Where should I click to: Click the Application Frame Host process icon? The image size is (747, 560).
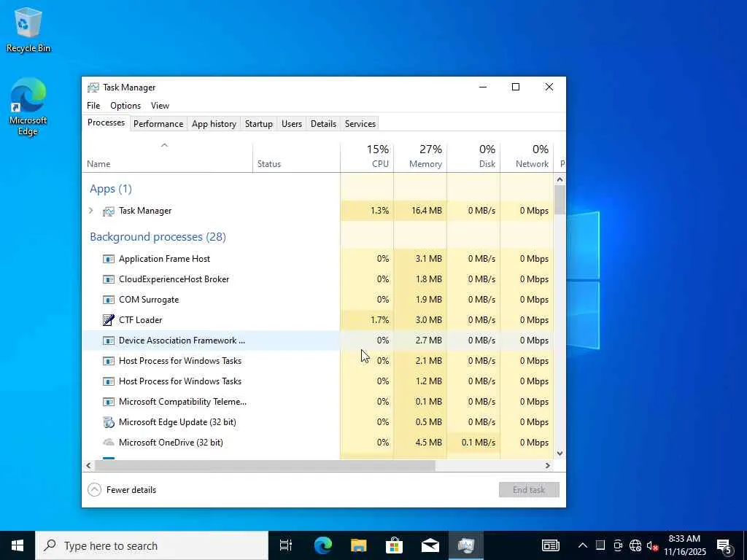coord(109,259)
